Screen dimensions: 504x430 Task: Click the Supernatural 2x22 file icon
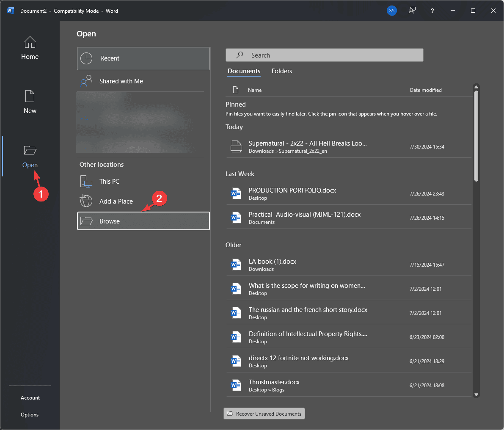(236, 146)
